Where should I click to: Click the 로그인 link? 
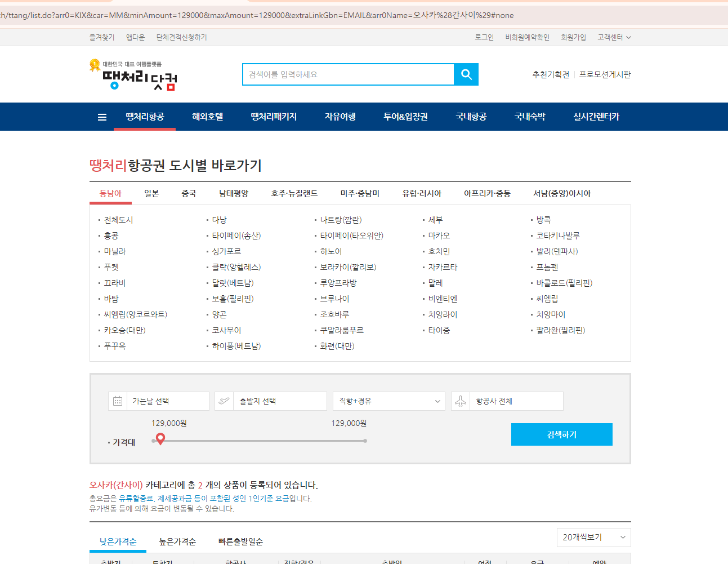tap(484, 37)
